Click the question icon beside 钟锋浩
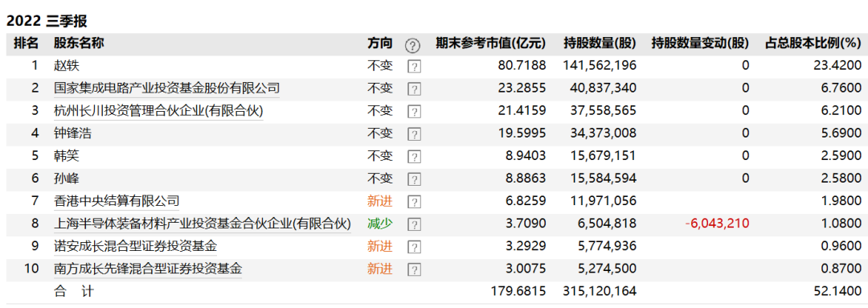This screenshot has height=308, width=868. coord(414,134)
